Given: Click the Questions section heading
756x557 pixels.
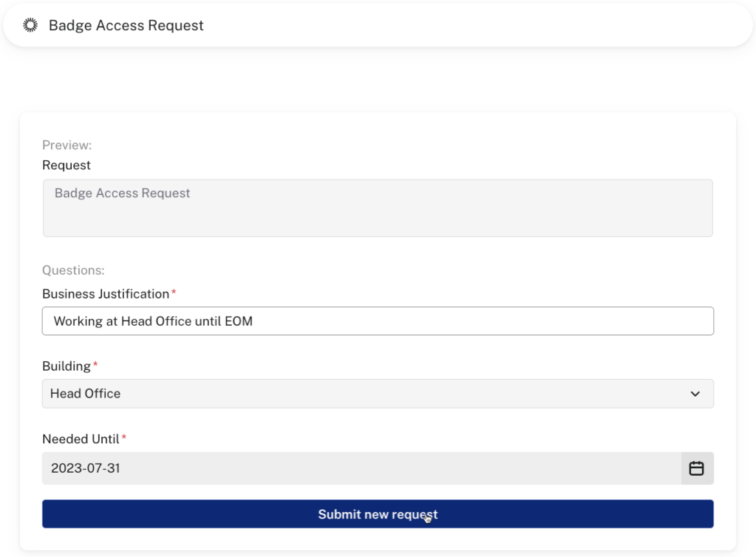Looking at the screenshot, I should click(x=72, y=270).
